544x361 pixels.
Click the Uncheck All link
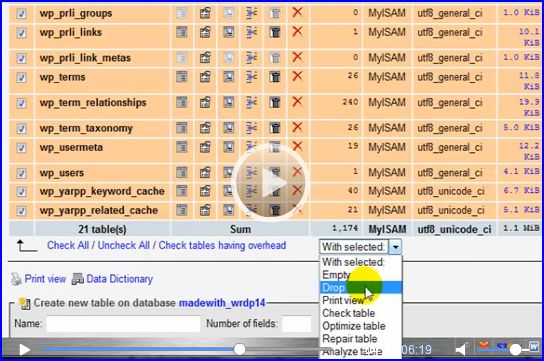(124, 245)
